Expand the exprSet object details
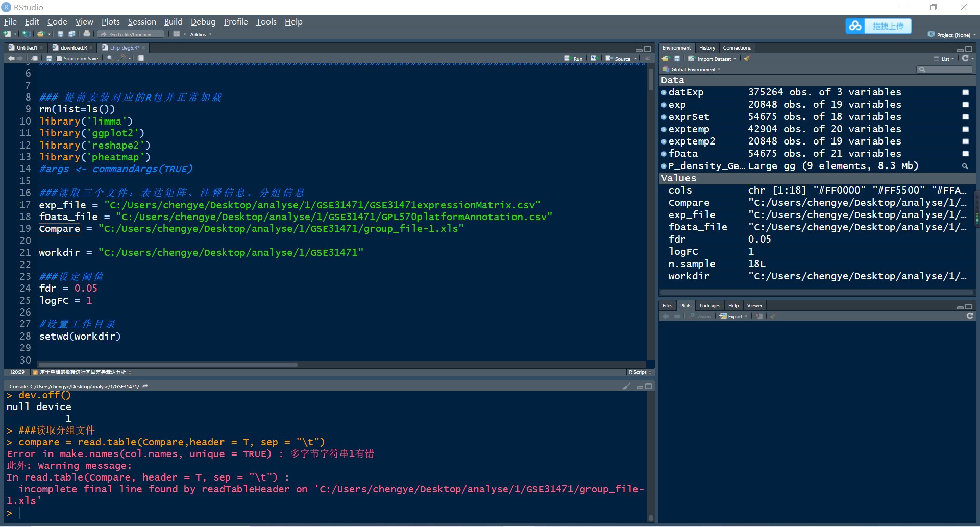 [x=664, y=117]
